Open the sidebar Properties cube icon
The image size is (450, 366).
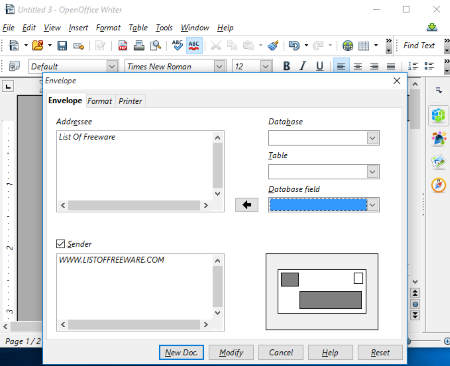pyautogui.click(x=439, y=115)
